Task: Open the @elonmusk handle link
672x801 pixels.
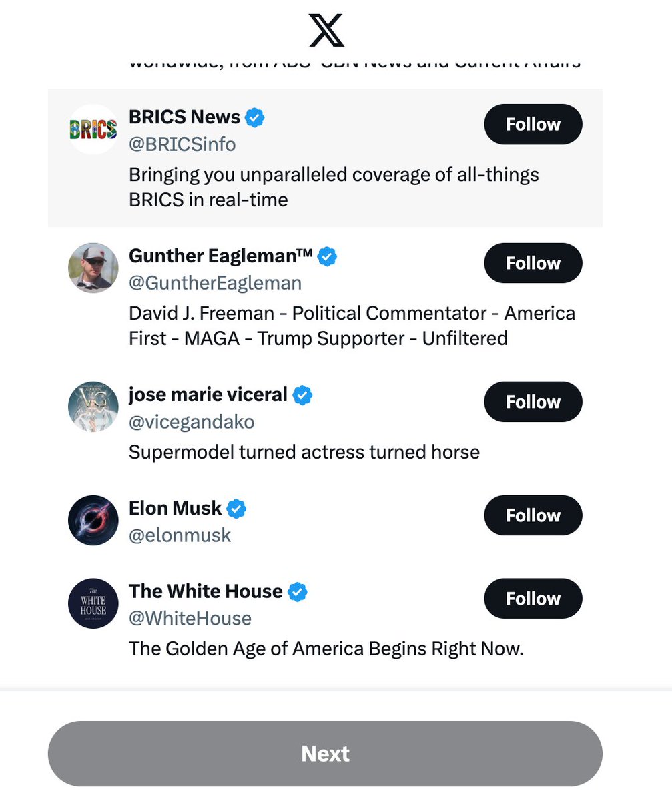Action: (x=180, y=535)
